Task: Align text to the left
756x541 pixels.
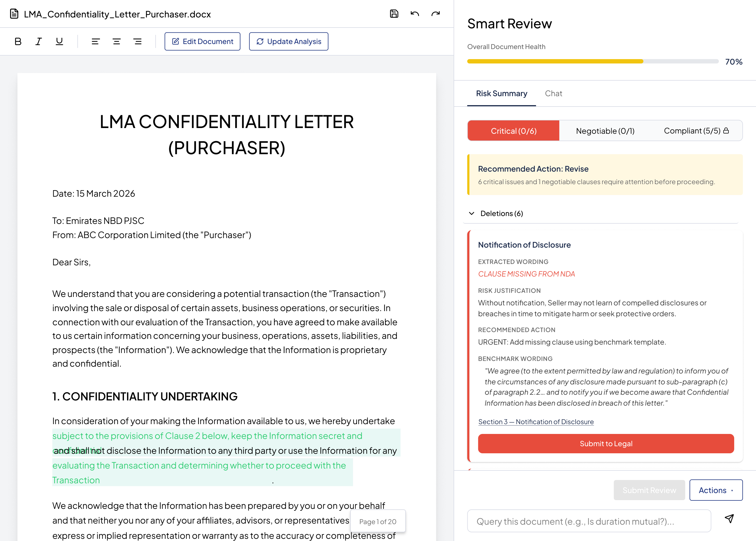Action: tap(96, 41)
